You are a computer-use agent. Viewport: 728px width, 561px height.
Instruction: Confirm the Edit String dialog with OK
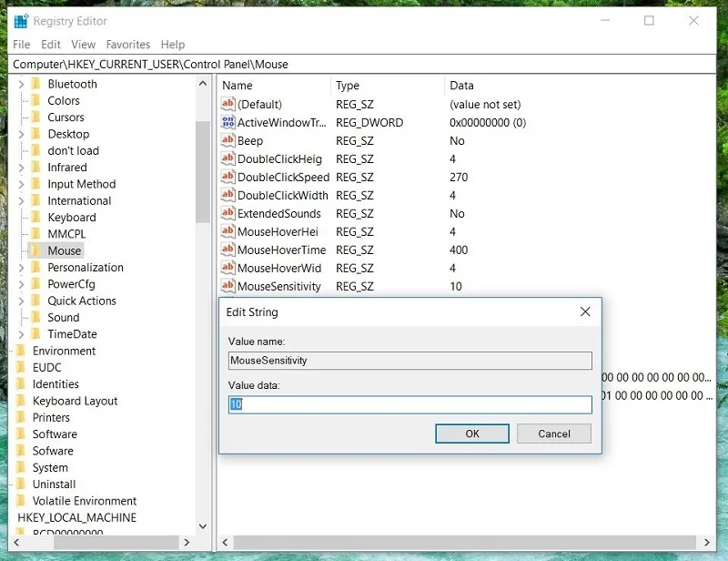[472, 433]
